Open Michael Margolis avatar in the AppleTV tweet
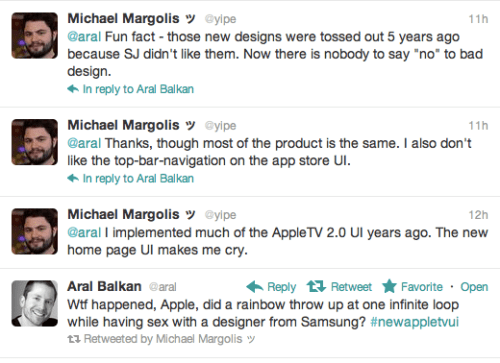This screenshot has width=500, height=363. [x=35, y=231]
